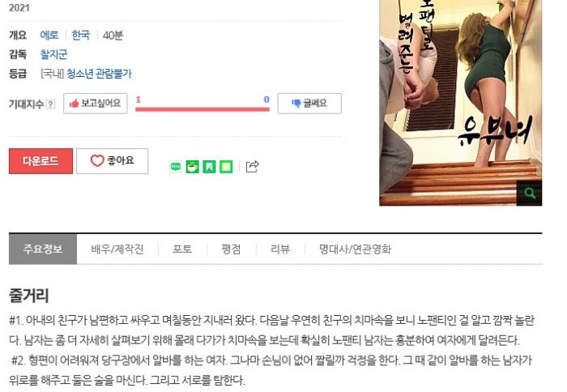Go to the 리뷰 tab
Screen dimensions: 567x392
click(x=280, y=249)
